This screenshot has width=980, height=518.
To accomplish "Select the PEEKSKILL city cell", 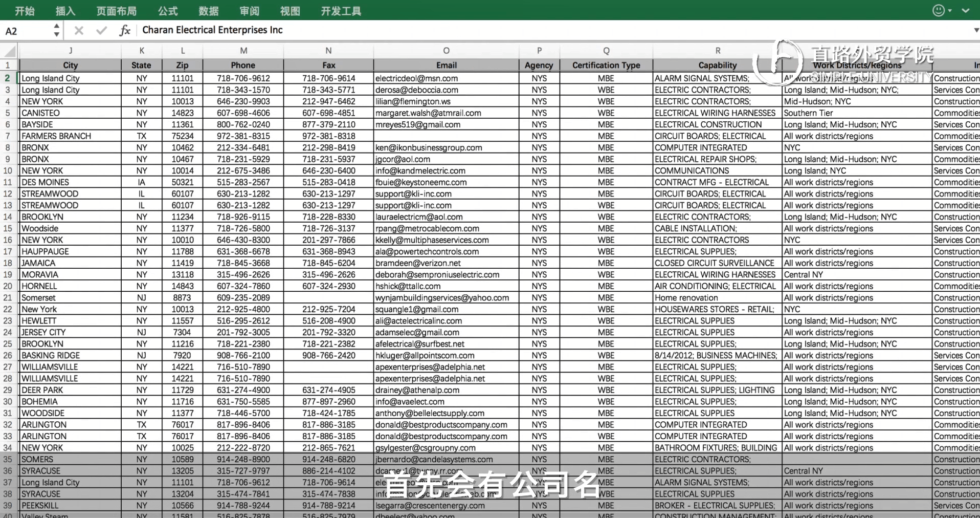I will (x=70, y=505).
